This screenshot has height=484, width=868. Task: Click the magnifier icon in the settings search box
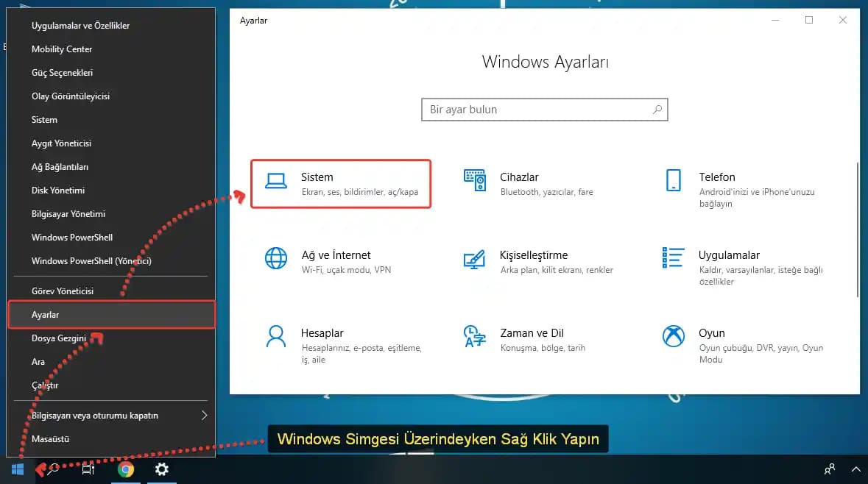pos(657,109)
